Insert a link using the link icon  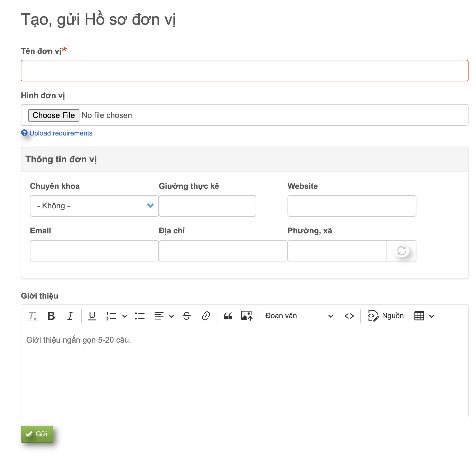(x=206, y=316)
